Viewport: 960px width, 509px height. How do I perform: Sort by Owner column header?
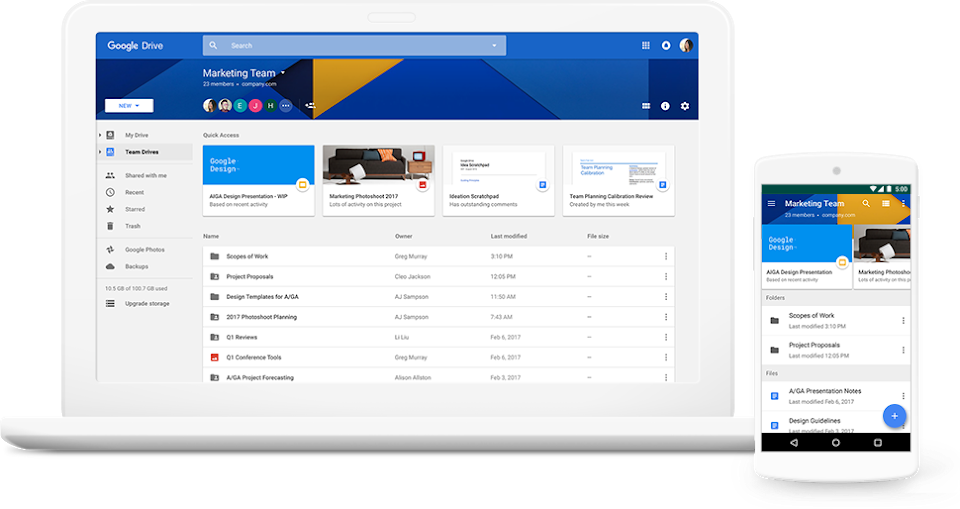(403, 236)
